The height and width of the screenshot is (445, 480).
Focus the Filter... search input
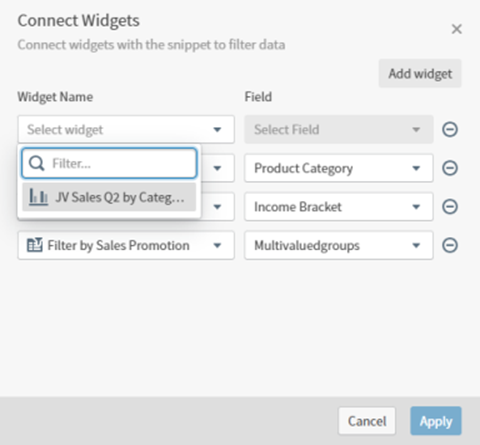(109, 163)
